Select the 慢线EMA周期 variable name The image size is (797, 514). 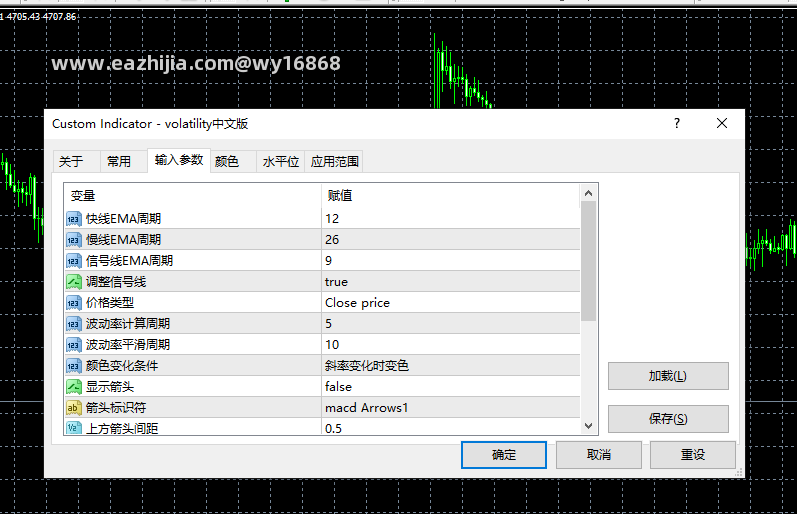pos(124,240)
